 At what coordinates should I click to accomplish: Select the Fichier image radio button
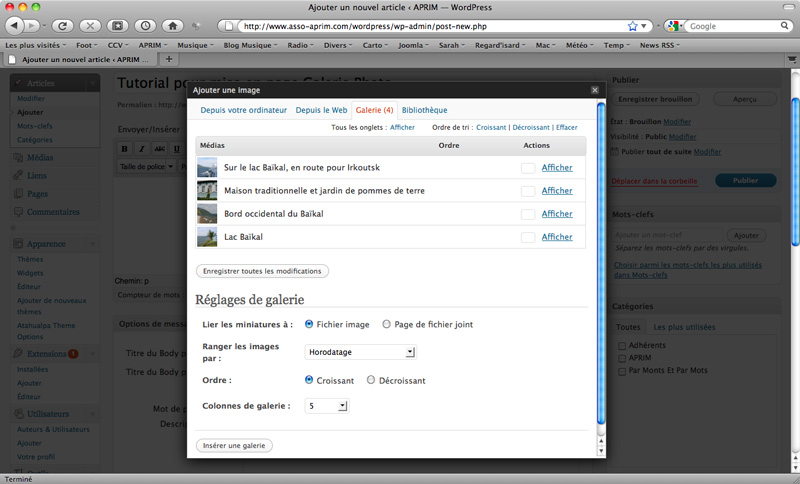coord(309,324)
